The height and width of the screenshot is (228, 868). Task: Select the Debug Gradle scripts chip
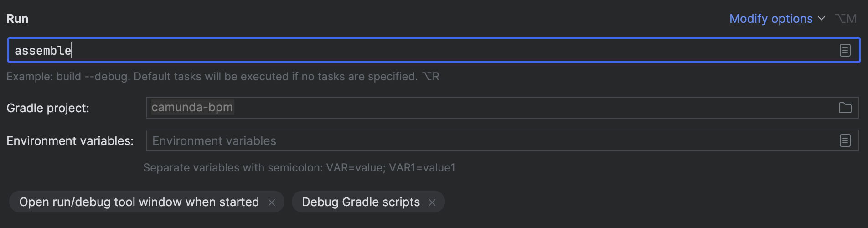368,202
